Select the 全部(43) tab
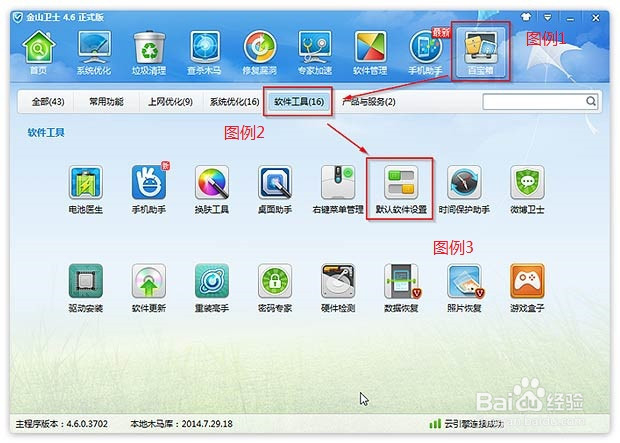Image resolution: width=620 pixels, height=443 pixels. coord(48,102)
